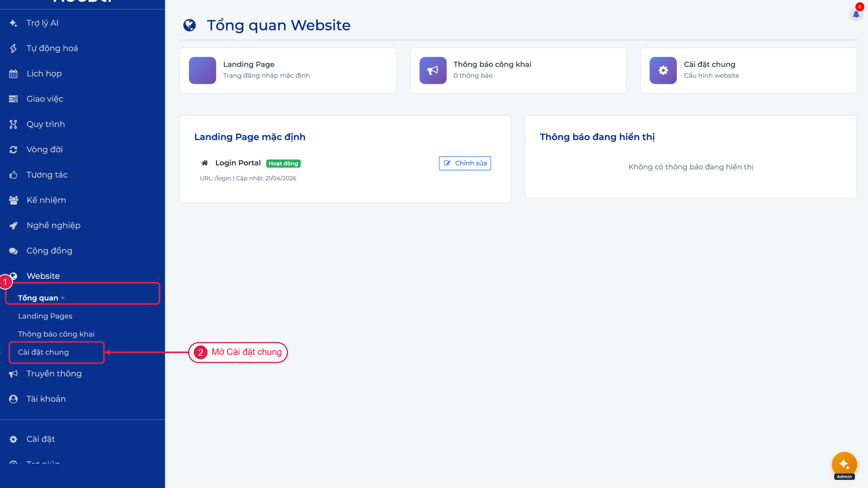
Task: Open the Landing Page overview card
Action: click(x=288, y=70)
